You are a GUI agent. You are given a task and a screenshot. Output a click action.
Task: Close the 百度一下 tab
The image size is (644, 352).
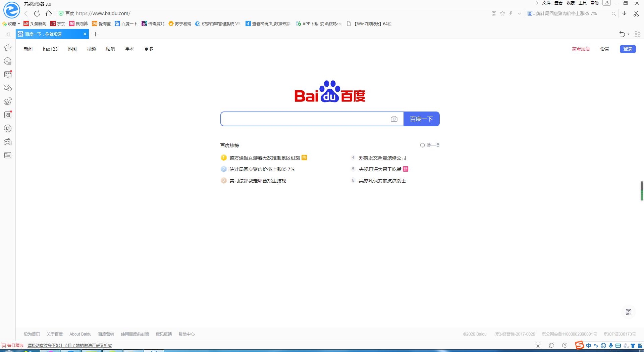[85, 34]
